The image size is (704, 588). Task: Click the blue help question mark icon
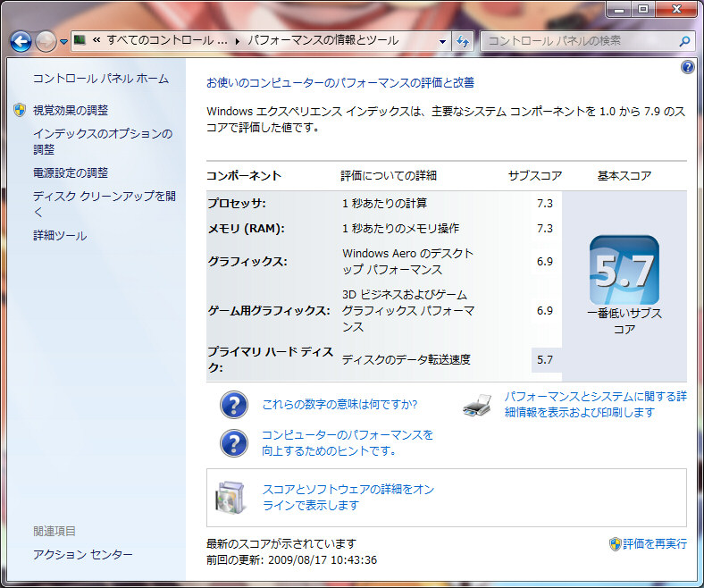pyautogui.click(x=687, y=67)
